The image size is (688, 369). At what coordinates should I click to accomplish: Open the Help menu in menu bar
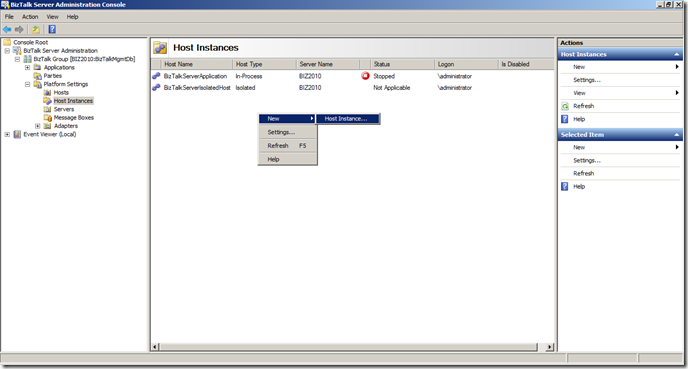pyautogui.click(x=72, y=17)
